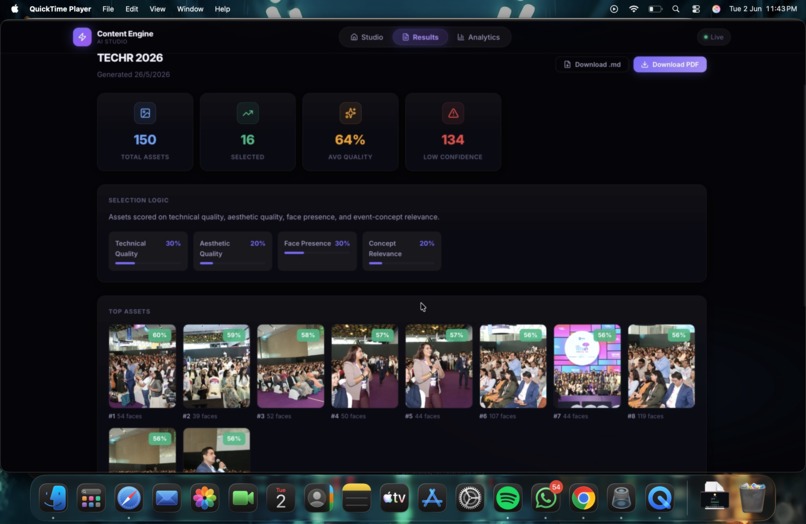Open top asset #5 with 44 faces

point(438,366)
